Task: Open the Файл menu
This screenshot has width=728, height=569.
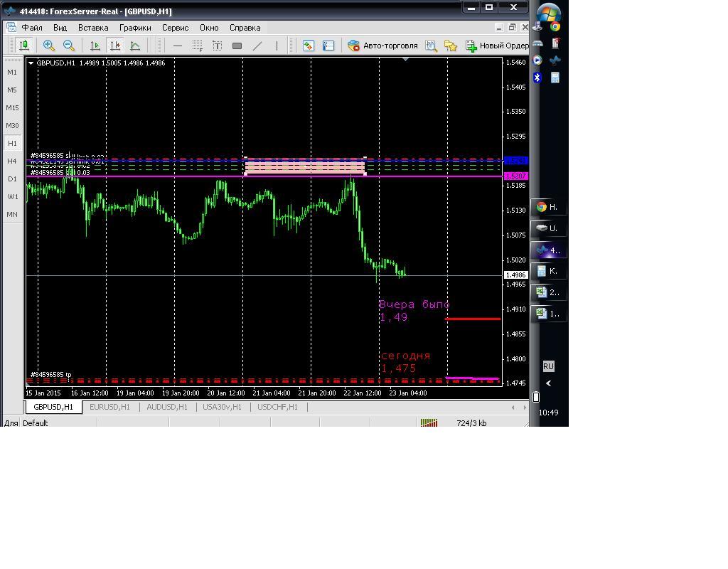Action: tap(32, 28)
